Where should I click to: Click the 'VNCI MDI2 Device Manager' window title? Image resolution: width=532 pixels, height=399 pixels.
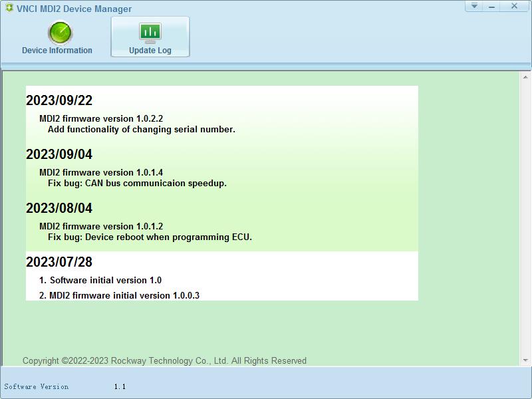click(74, 9)
